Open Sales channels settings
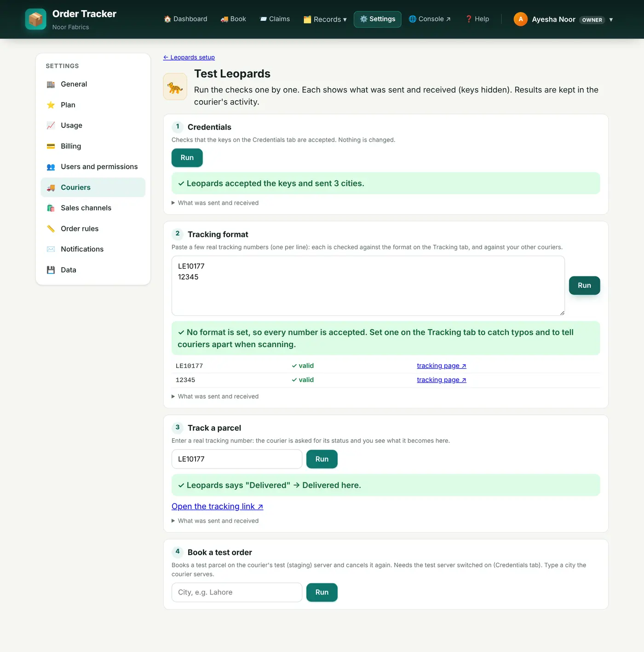This screenshot has width=644, height=652. pyautogui.click(x=93, y=208)
